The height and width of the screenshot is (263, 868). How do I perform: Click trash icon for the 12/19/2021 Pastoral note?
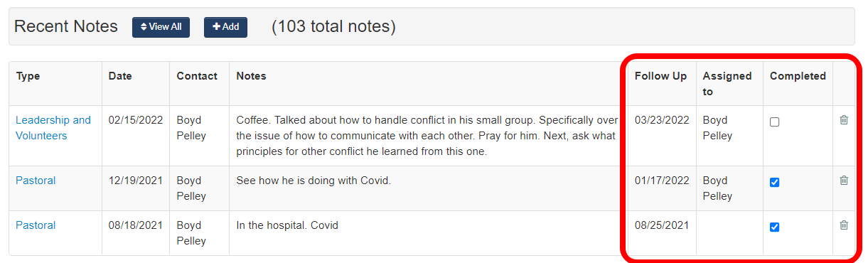coord(844,181)
